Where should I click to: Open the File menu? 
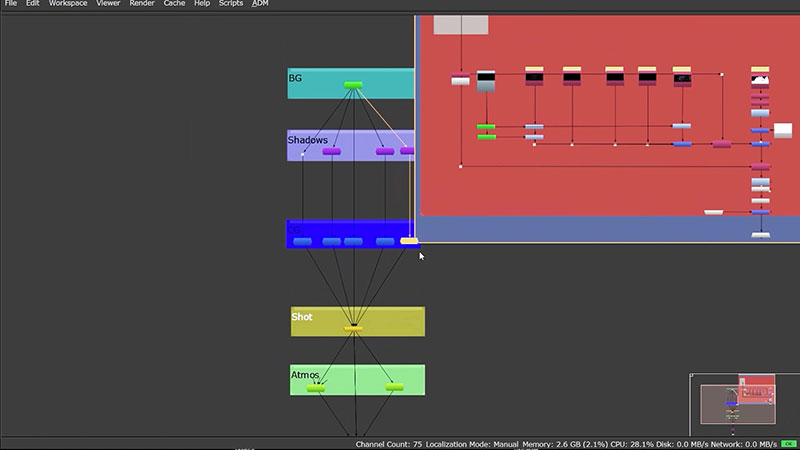(x=10, y=4)
